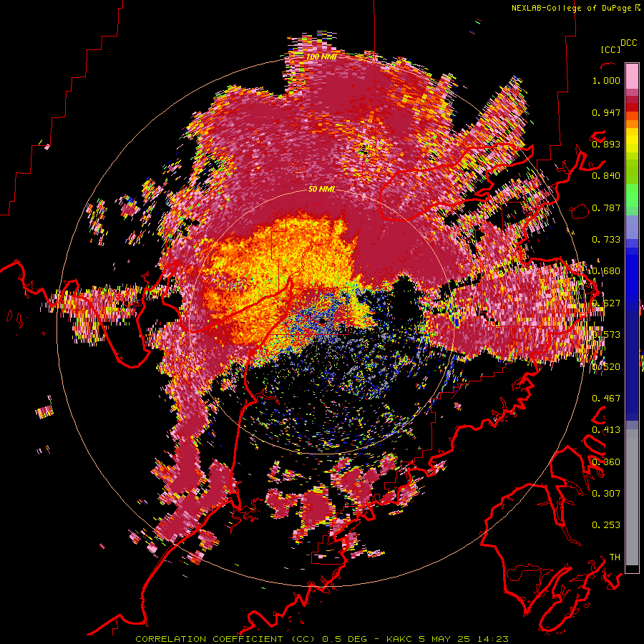
Task: Click the [CC] legend unit label
Action: [611, 49]
